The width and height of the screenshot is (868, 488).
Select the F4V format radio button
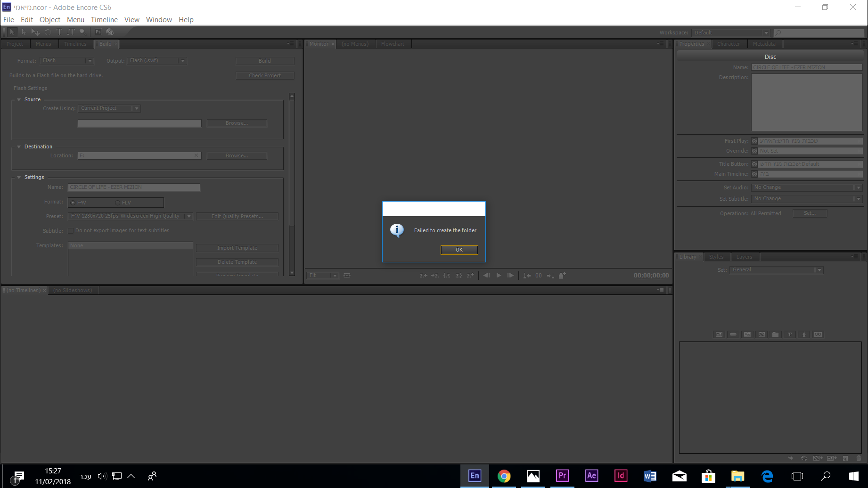(x=73, y=203)
